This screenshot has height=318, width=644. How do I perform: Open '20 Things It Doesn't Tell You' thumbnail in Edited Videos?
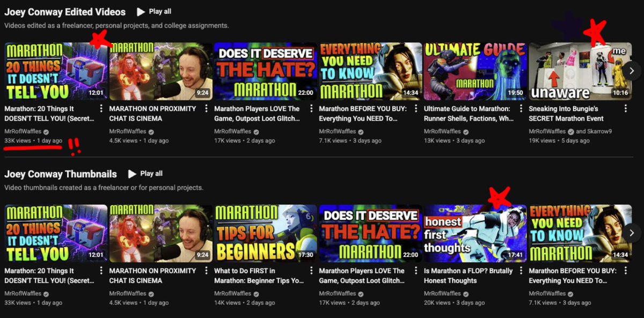[56, 71]
